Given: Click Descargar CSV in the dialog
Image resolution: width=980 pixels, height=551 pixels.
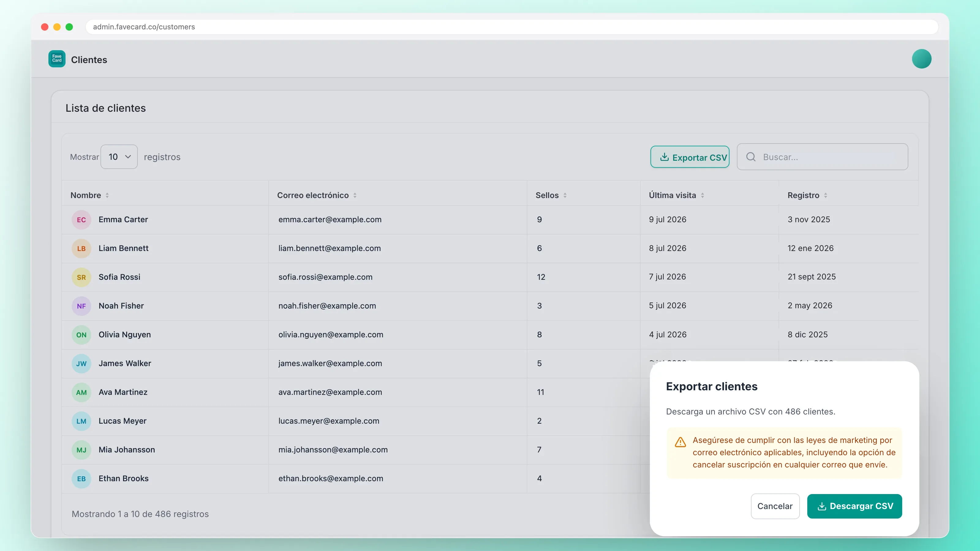Looking at the screenshot, I should (854, 506).
